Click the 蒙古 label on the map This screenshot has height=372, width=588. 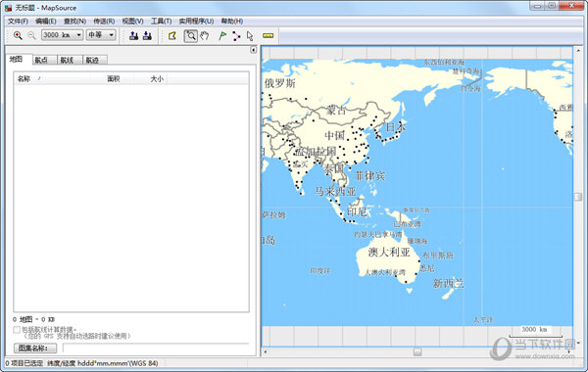336,110
